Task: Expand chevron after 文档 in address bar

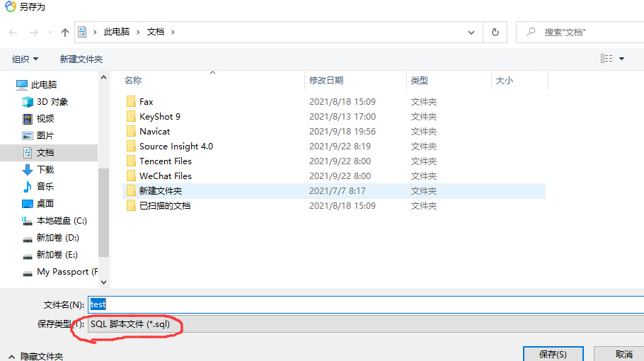Action: tap(173, 32)
